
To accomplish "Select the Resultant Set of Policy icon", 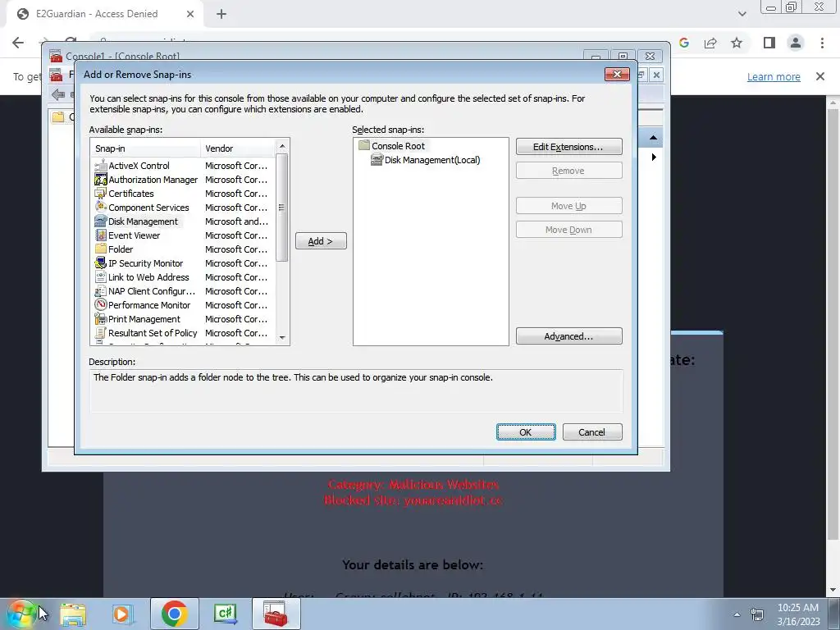I will click(101, 333).
